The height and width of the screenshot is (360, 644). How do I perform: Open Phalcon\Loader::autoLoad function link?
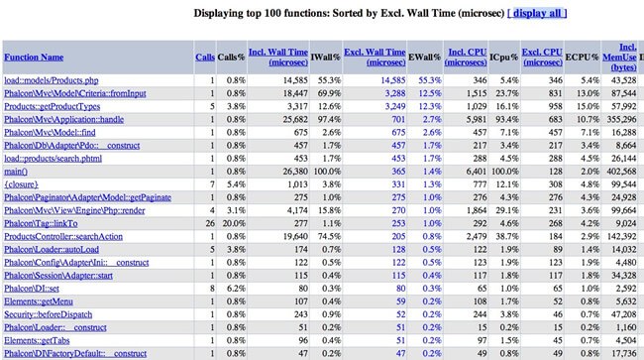[x=52, y=250]
